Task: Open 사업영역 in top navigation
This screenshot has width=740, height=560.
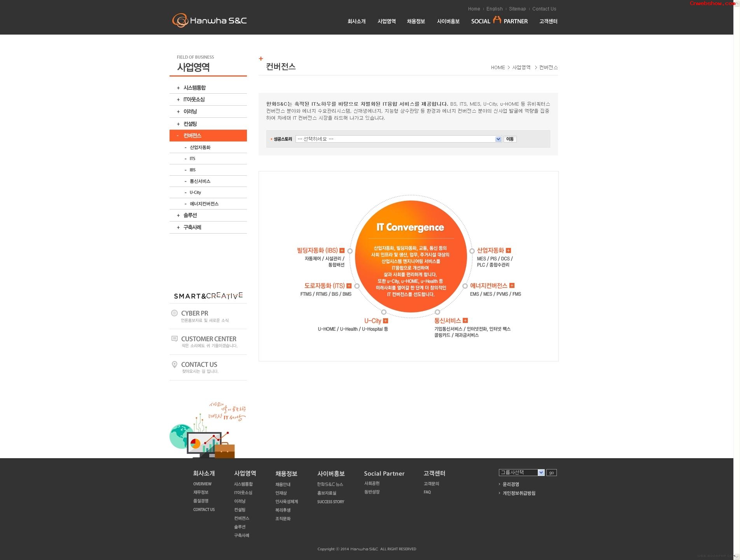Action: click(x=387, y=21)
